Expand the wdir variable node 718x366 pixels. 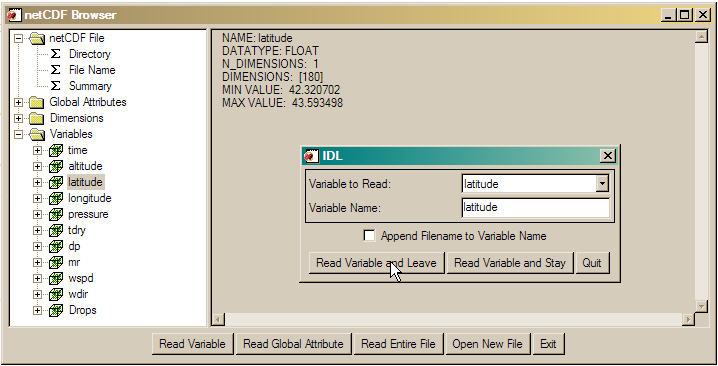[x=38, y=295]
